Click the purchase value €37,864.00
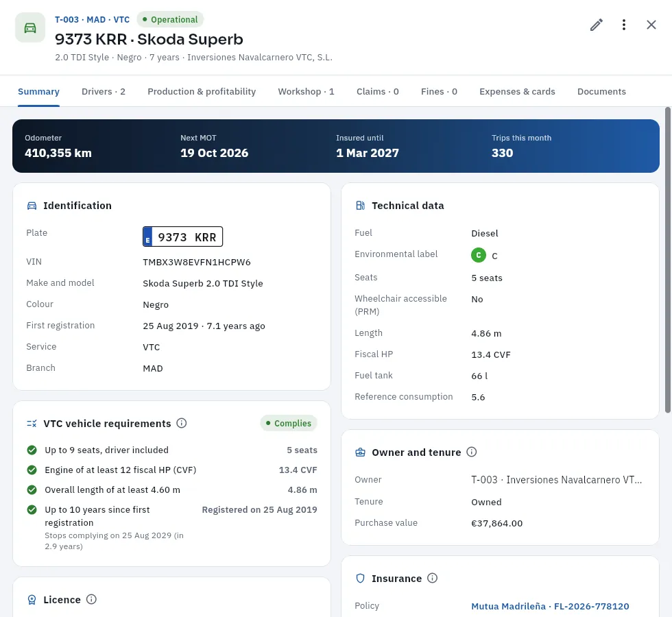 tap(496, 523)
